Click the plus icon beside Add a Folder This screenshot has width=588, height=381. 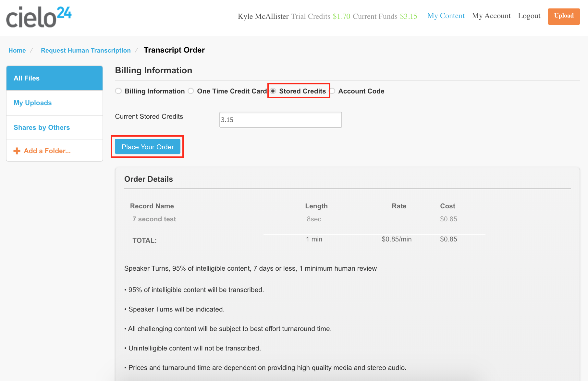pyautogui.click(x=17, y=151)
